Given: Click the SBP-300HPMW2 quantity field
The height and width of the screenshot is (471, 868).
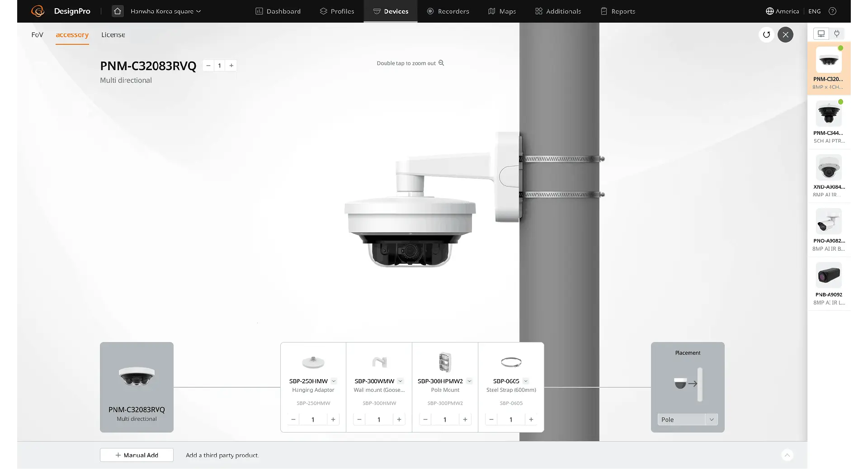Looking at the screenshot, I should (445, 419).
